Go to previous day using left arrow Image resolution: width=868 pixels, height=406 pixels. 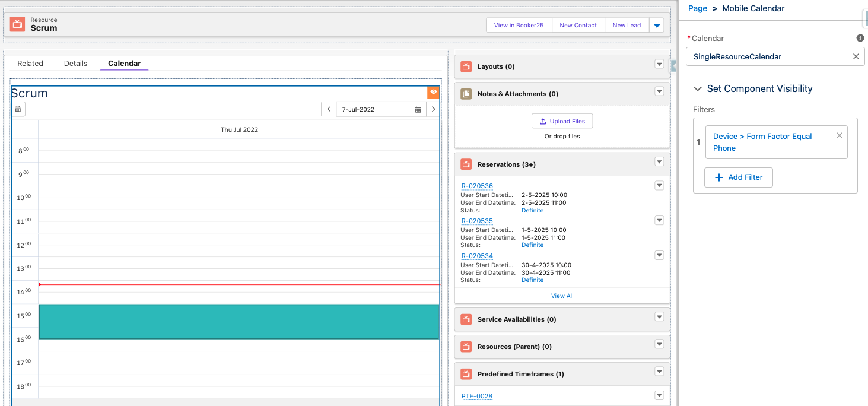pos(329,109)
